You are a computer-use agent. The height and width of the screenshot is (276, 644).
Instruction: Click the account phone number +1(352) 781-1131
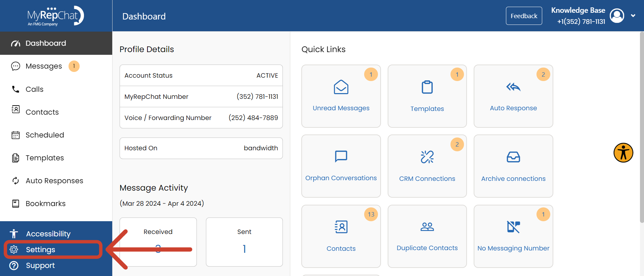(x=581, y=22)
